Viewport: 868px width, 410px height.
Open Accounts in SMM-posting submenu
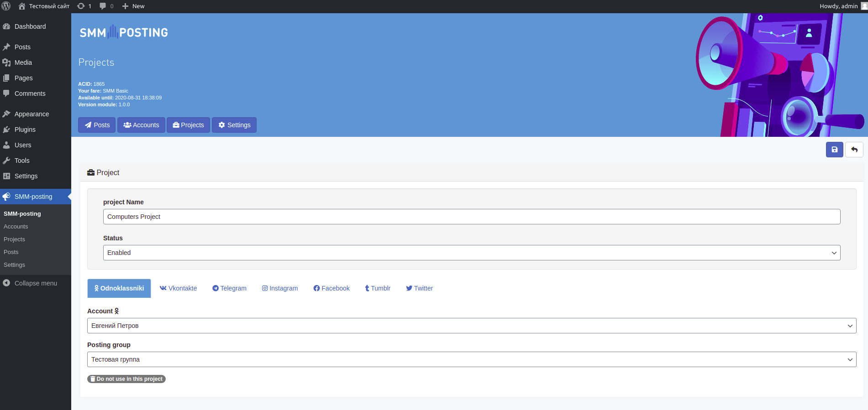pyautogui.click(x=16, y=227)
